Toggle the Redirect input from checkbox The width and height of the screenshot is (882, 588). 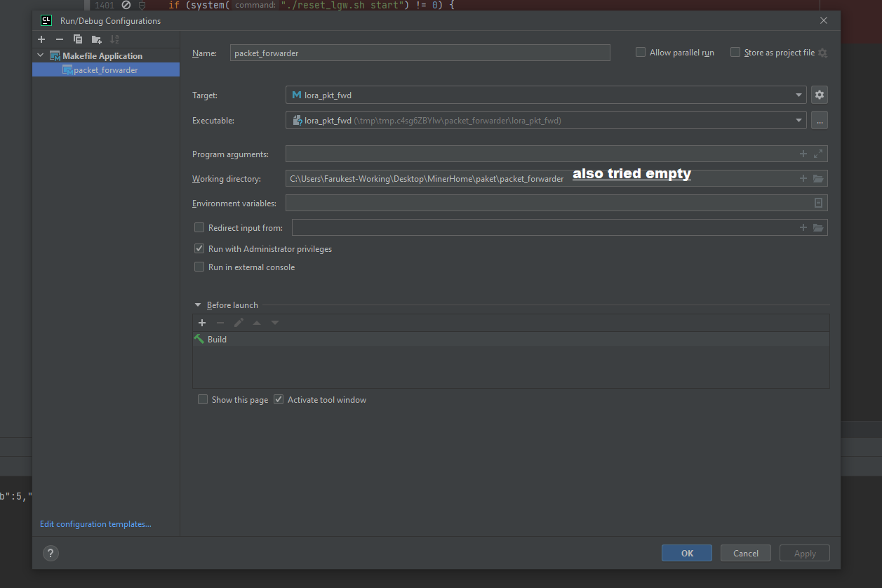coord(199,227)
